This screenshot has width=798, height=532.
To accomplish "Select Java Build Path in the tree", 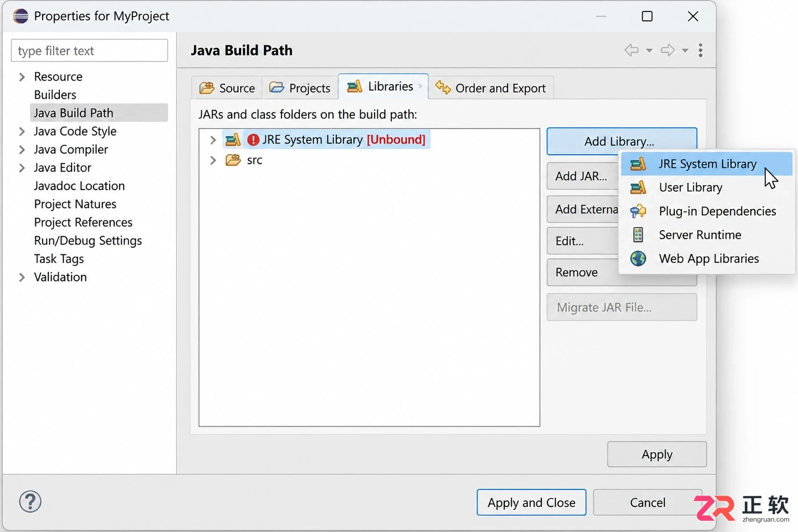I will (x=99, y=113).
